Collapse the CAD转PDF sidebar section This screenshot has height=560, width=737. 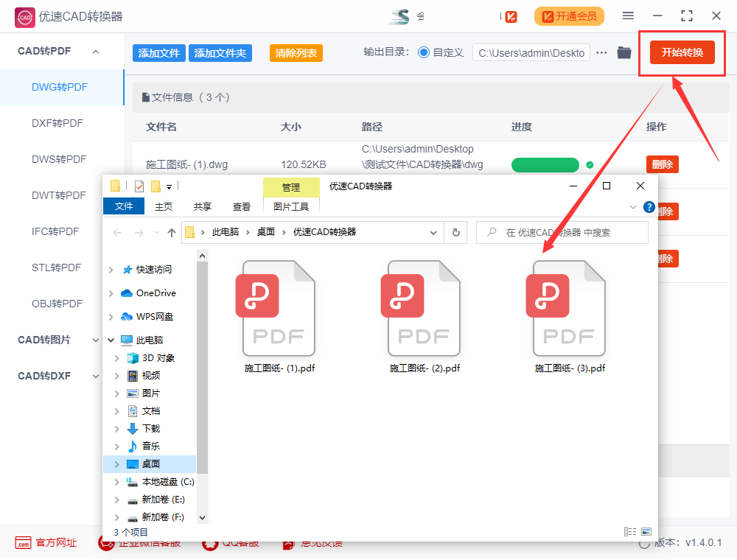pyautogui.click(x=96, y=52)
